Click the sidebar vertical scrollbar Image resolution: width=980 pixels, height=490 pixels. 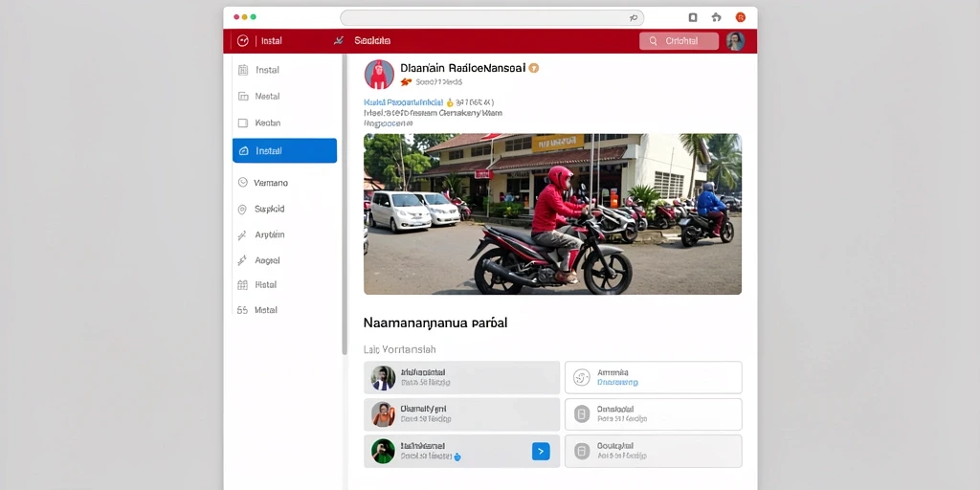345,205
